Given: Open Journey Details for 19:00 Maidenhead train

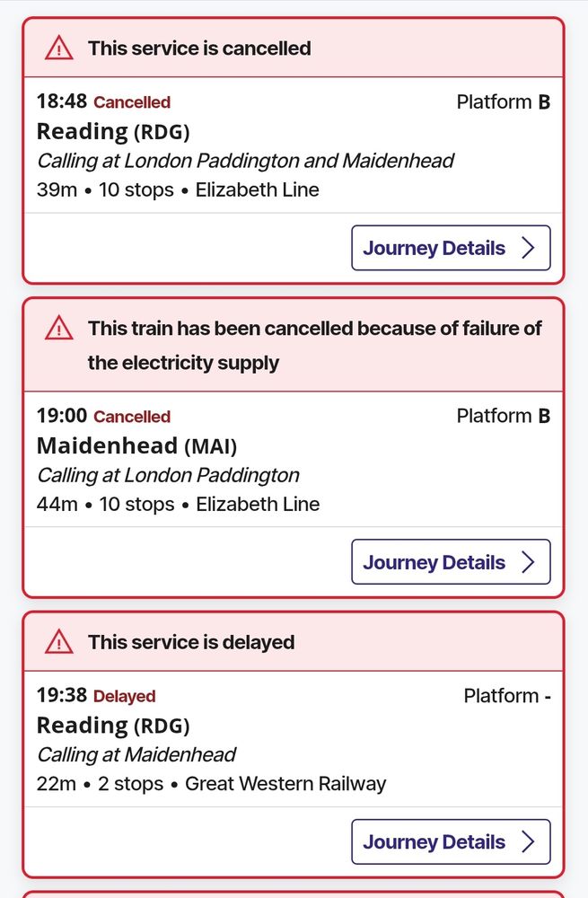Looking at the screenshot, I should pyautogui.click(x=451, y=562).
